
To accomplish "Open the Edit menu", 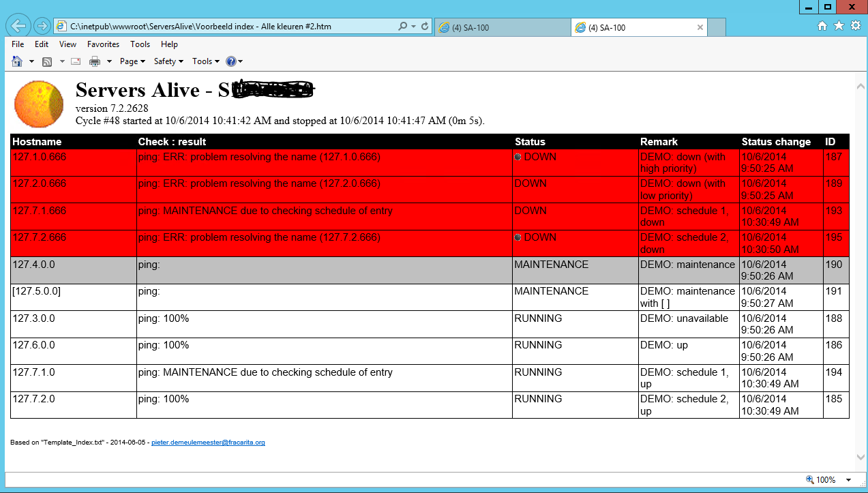I will 42,44.
